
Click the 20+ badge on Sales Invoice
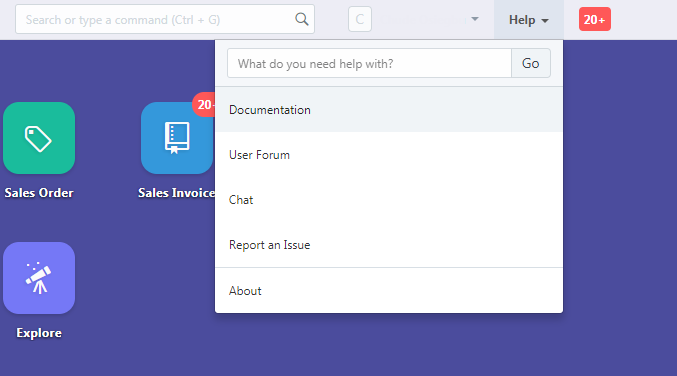(204, 104)
